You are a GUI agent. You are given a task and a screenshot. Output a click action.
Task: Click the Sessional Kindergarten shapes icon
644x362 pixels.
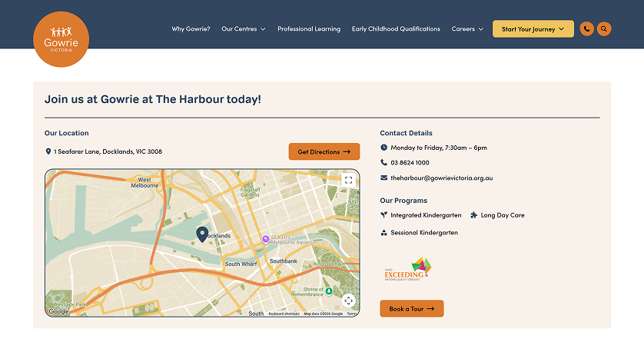tap(383, 233)
